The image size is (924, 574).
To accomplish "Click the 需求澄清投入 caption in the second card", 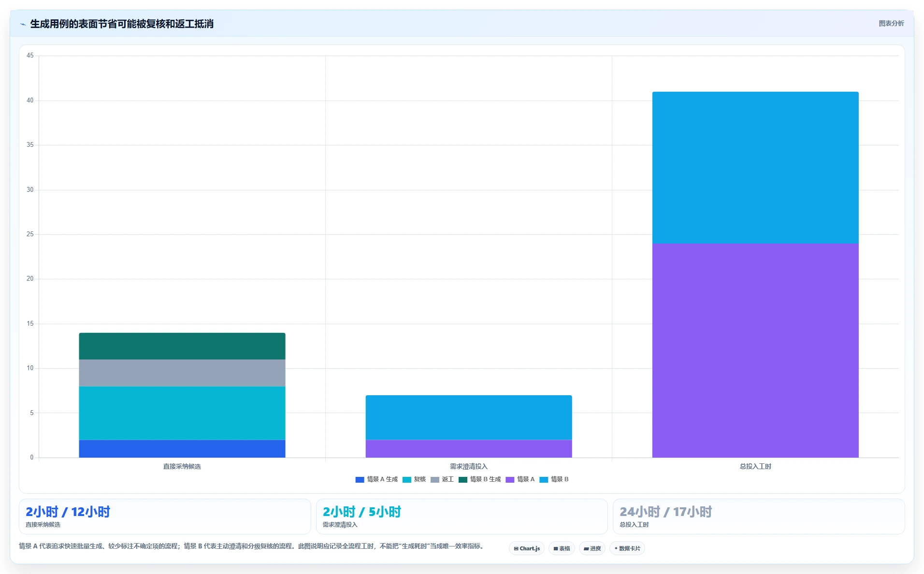I will tap(340, 525).
